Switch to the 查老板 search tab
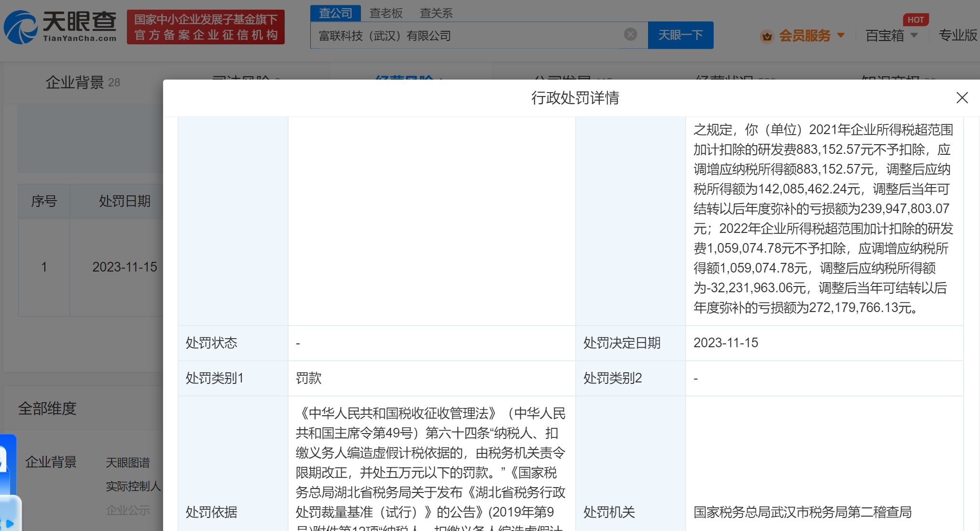980x531 pixels. [x=386, y=13]
